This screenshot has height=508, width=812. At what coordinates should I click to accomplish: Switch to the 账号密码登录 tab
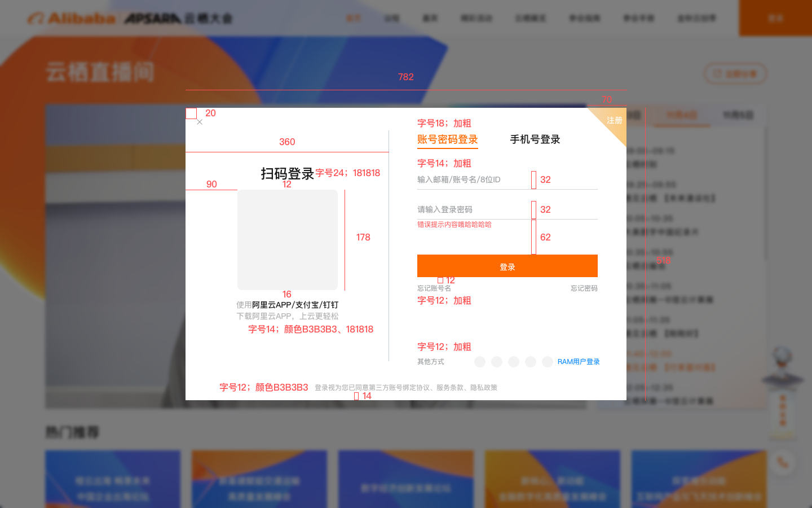[x=447, y=139]
